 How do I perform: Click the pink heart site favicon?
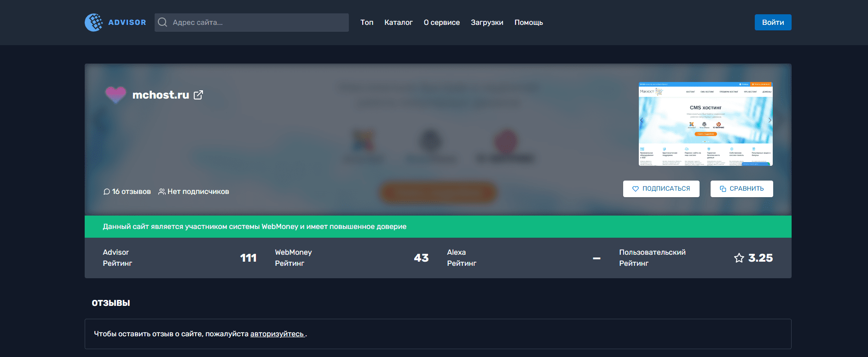tap(116, 94)
